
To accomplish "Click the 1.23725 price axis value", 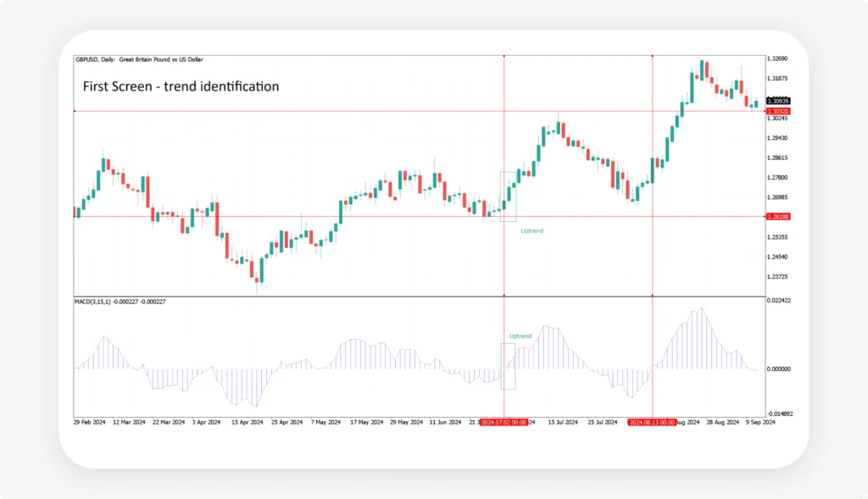I will (777, 276).
